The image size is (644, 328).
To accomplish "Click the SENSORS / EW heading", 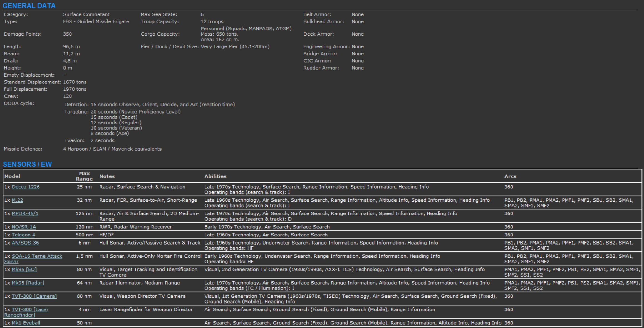I will (27, 164).
